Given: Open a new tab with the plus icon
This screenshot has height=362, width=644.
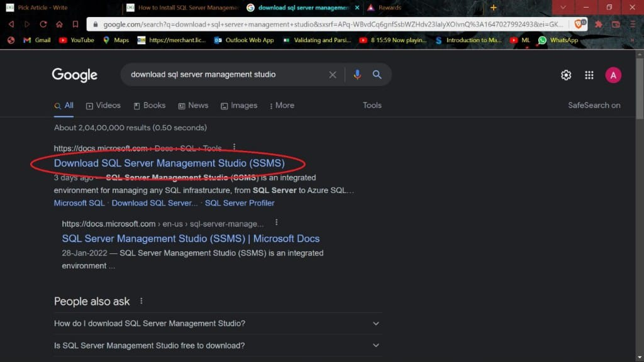Looking at the screenshot, I should 493,8.
